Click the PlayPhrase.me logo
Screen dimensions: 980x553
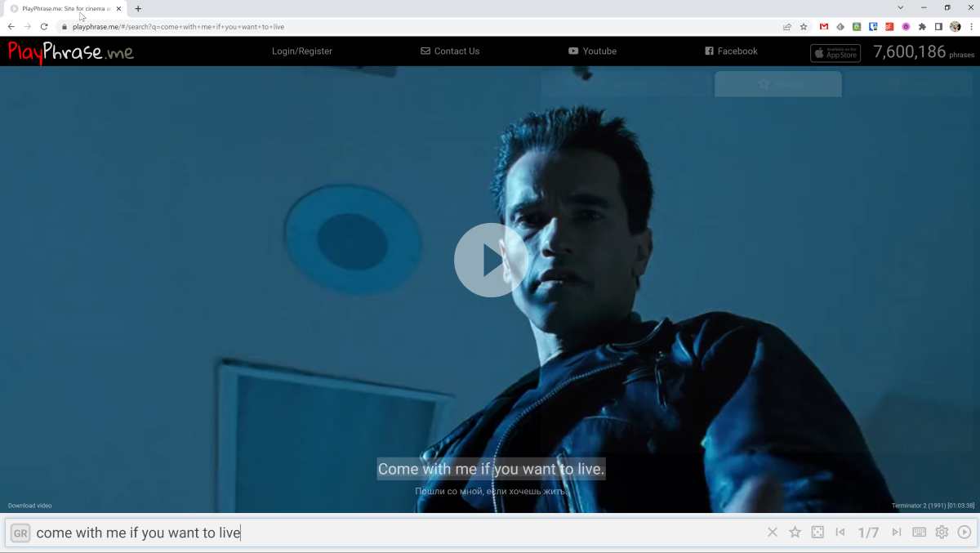(x=71, y=52)
